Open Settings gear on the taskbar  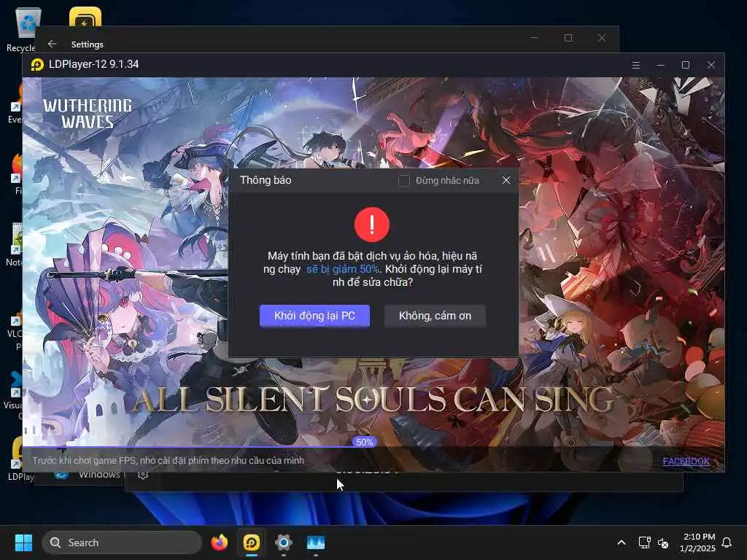click(284, 542)
